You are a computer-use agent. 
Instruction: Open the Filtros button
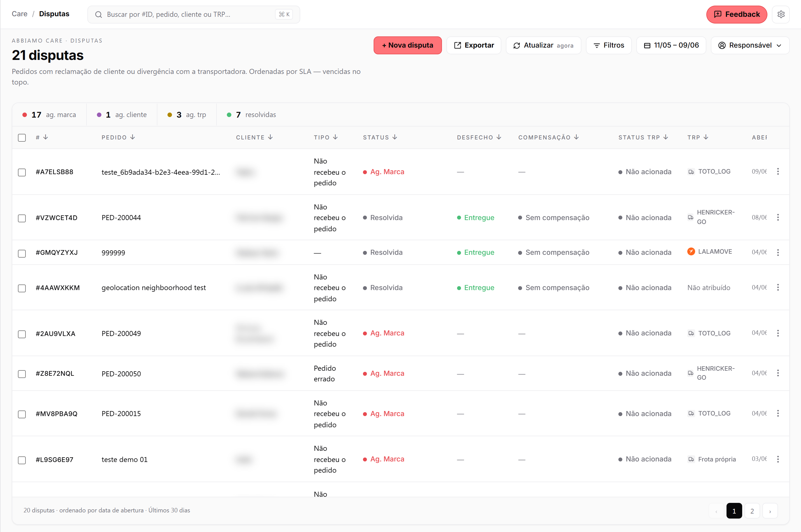609,45
